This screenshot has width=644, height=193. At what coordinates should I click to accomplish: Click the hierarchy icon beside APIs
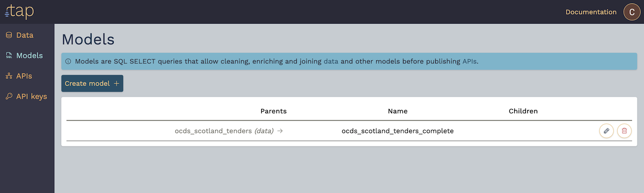point(9,76)
